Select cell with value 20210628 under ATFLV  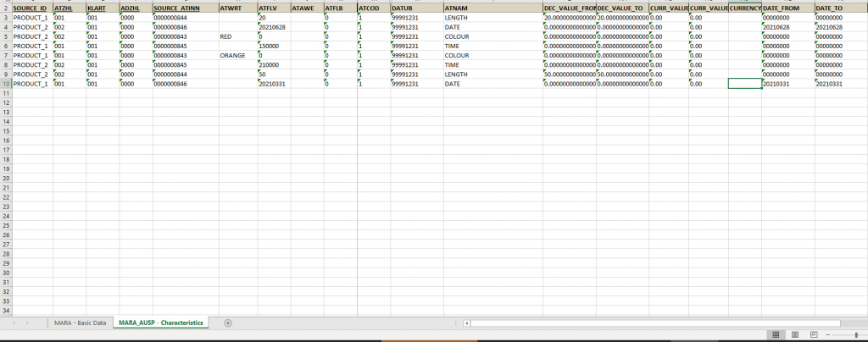(274, 28)
